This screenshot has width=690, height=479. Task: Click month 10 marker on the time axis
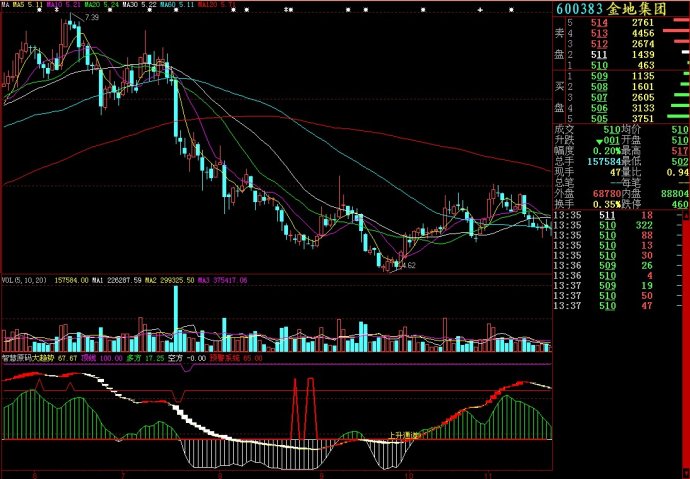tap(410, 475)
